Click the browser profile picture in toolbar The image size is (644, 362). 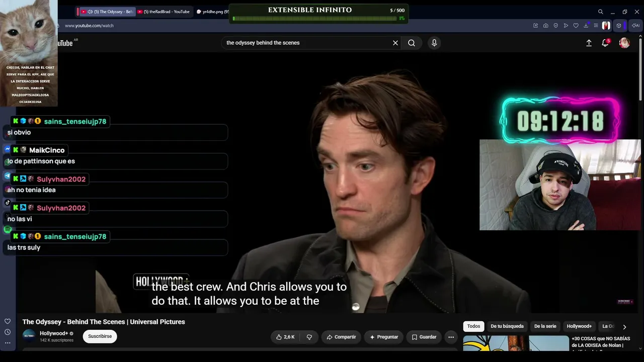pyautogui.click(x=606, y=26)
